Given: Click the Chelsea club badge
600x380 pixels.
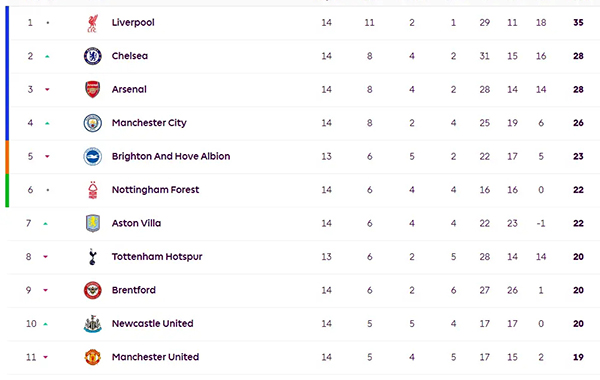Looking at the screenshot, I should [x=93, y=56].
